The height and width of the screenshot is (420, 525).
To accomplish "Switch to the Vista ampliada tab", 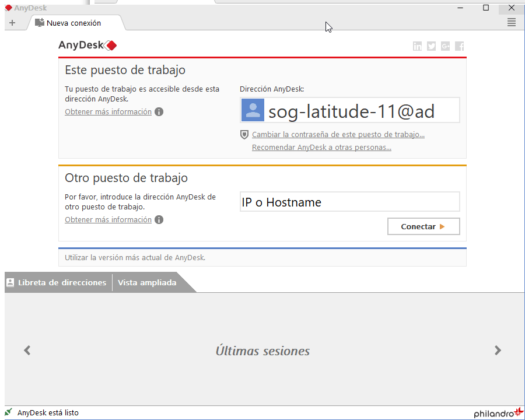I will pos(147,282).
